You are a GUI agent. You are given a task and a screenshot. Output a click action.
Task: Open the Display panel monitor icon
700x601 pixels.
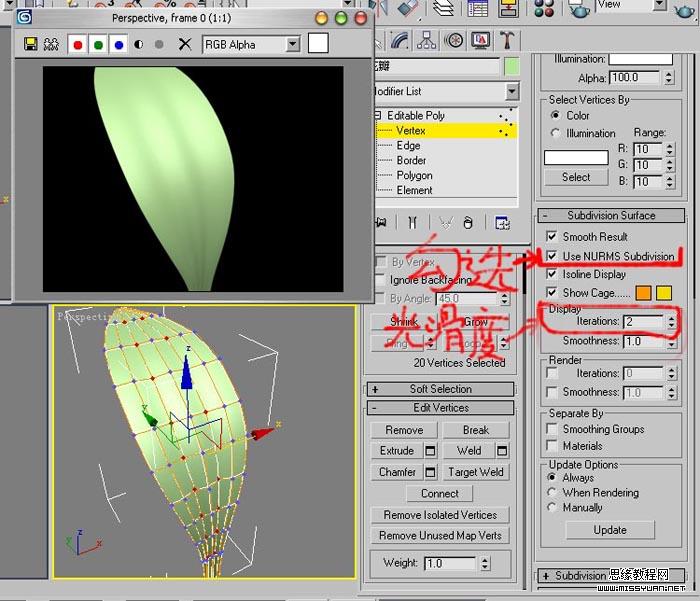coord(481,41)
